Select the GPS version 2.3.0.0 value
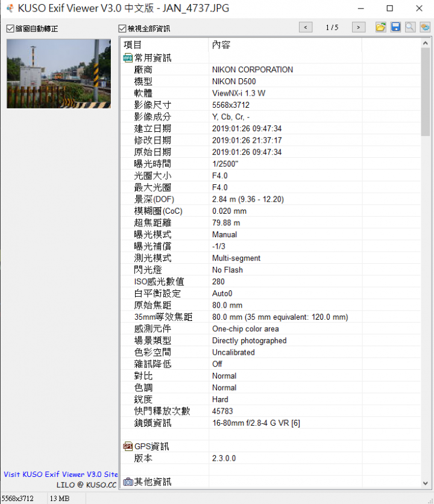Image resolution: width=434 pixels, height=504 pixels. click(x=224, y=458)
